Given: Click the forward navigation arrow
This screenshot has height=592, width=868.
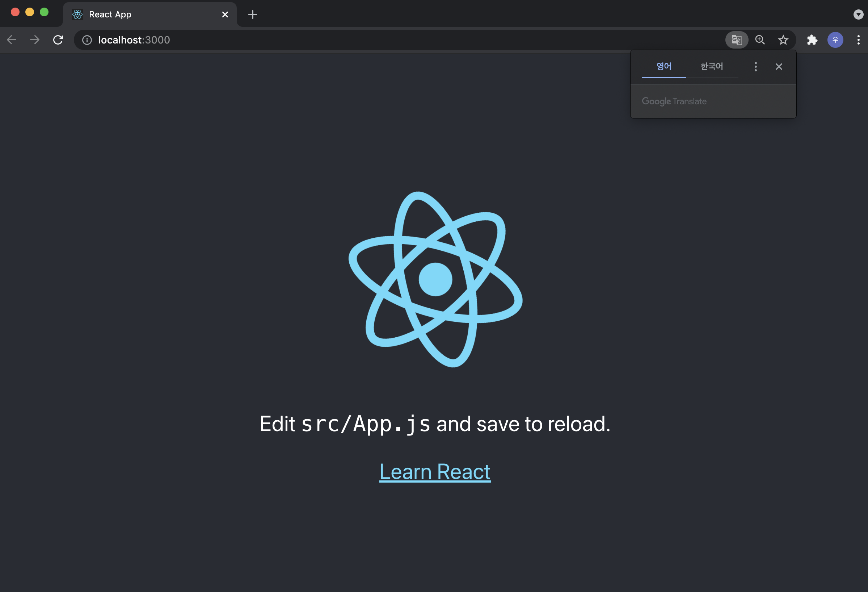Looking at the screenshot, I should (35, 40).
